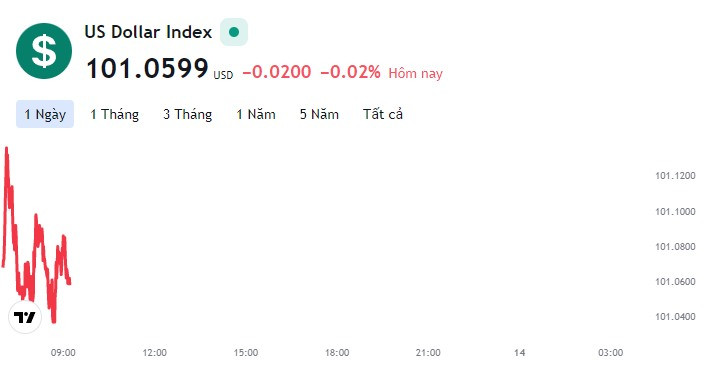The width and height of the screenshot is (704, 366).
Task: Click the Hôm nay label
Action: click(415, 73)
